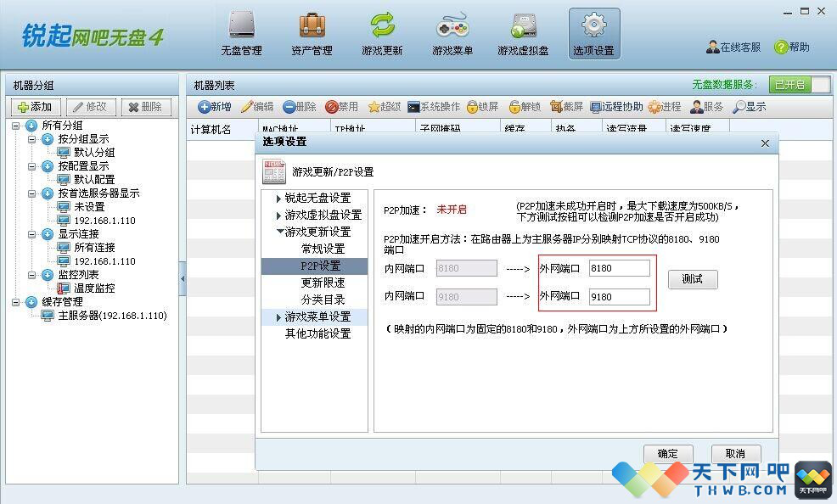Open 选项设置 options settings section
837x504 pixels.
[x=594, y=34]
